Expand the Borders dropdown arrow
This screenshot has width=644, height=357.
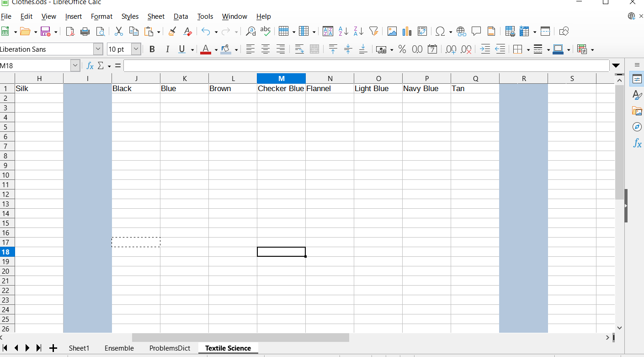528,49
